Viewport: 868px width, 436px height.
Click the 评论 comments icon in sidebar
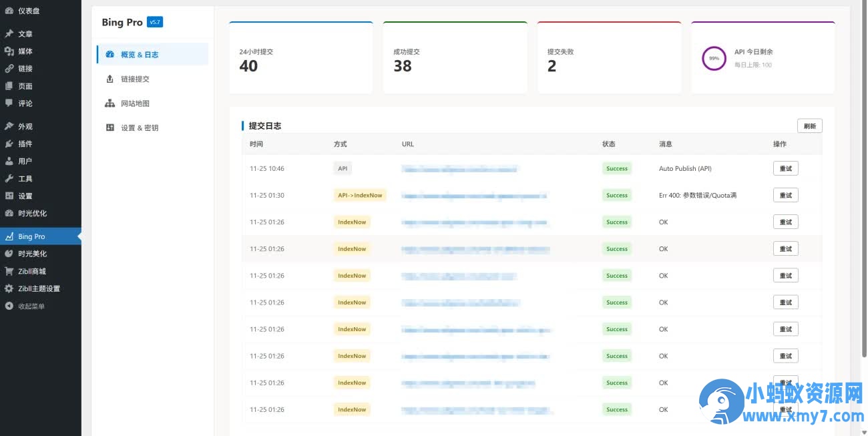tap(11, 103)
